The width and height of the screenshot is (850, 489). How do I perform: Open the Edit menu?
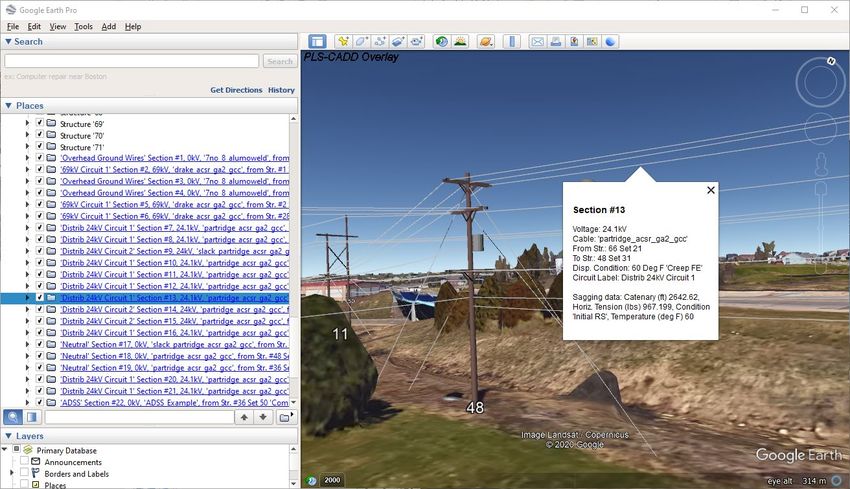coord(34,26)
